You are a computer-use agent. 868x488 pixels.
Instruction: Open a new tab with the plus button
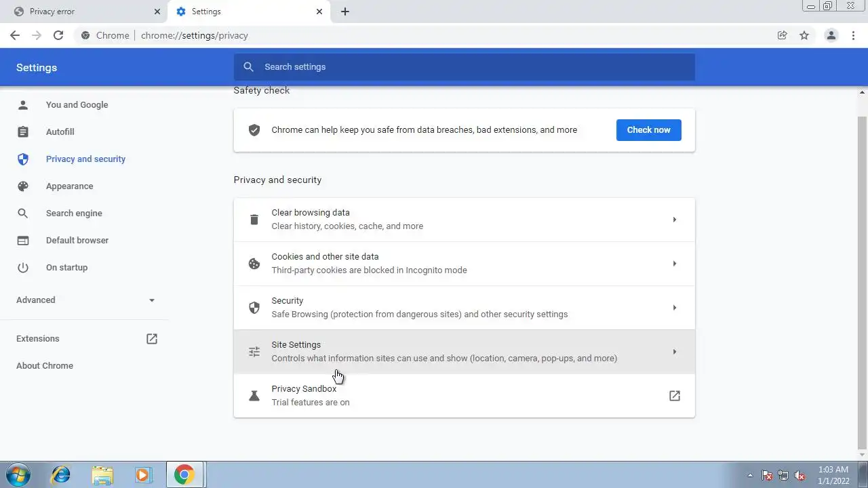pyautogui.click(x=345, y=12)
